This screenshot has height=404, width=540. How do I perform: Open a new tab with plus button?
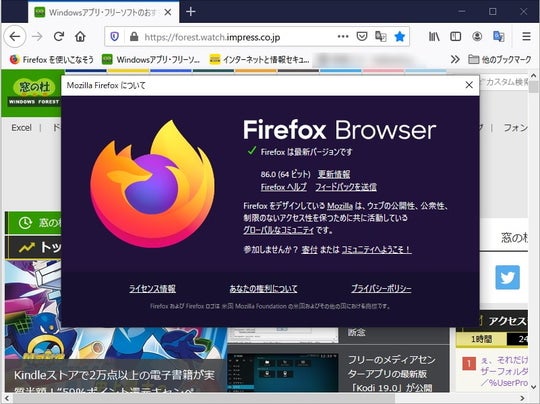[190, 12]
